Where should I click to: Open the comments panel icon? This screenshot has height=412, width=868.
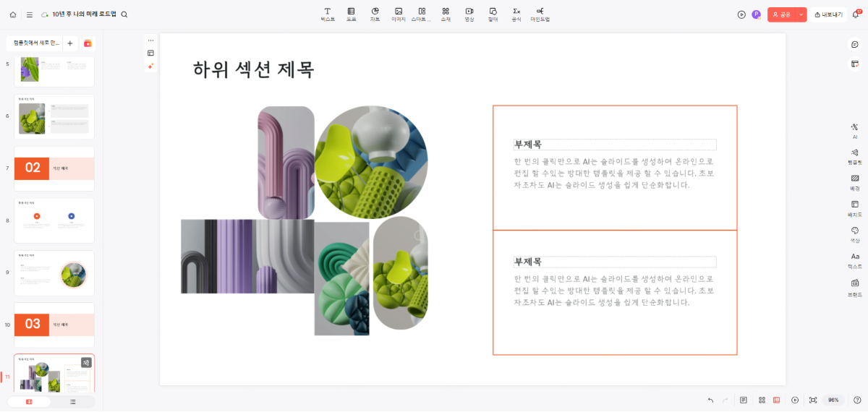click(854, 45)
